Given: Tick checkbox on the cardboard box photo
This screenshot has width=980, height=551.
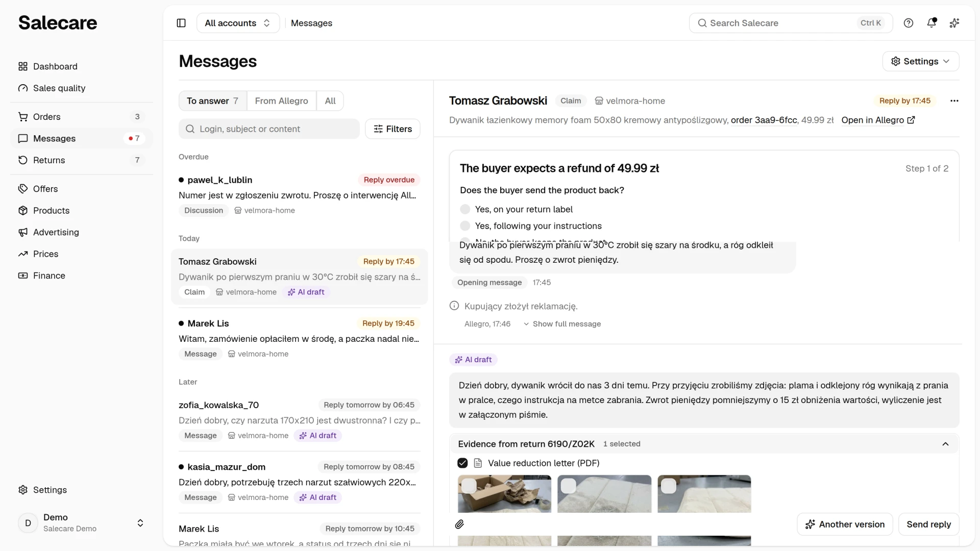Looking at the screenshot, I should click(x=469, y=486).
